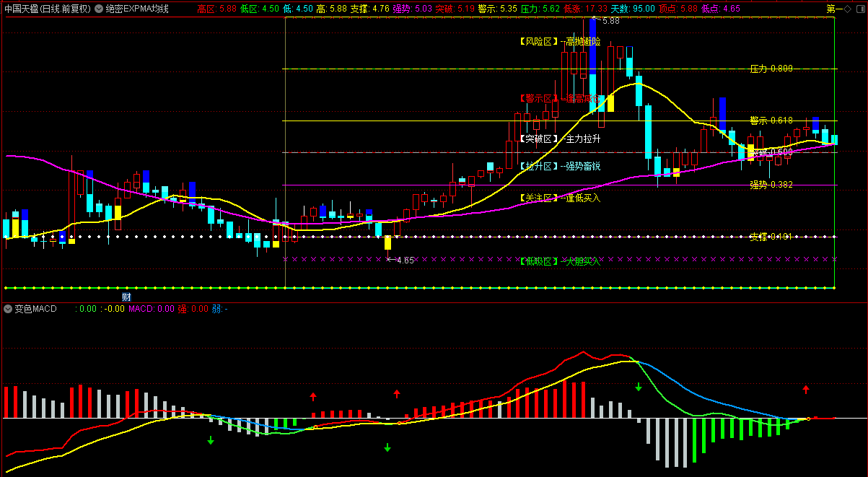This screenshot has width=868, height=477.
Task: Click the green down arrow near MACD peak
Action: coord(639,388)
